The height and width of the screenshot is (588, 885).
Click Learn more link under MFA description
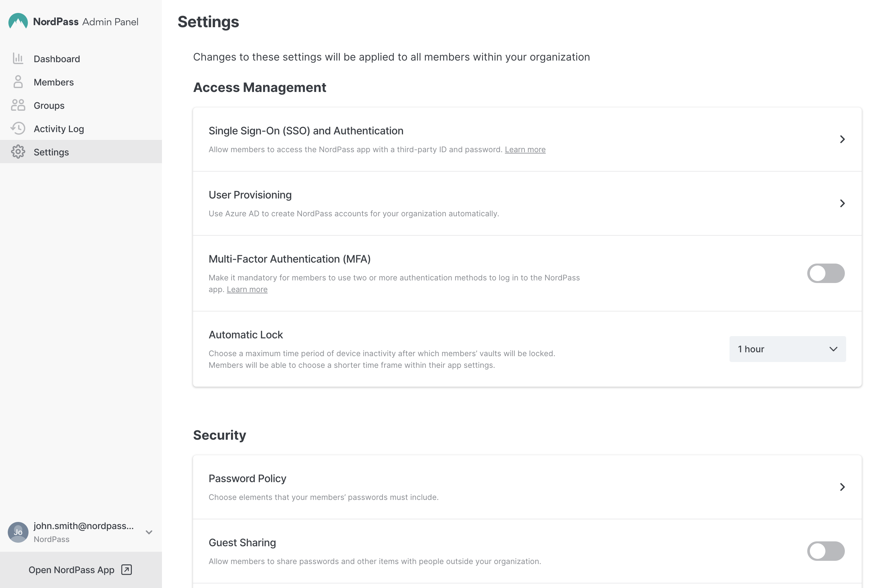tap(247, 289)
